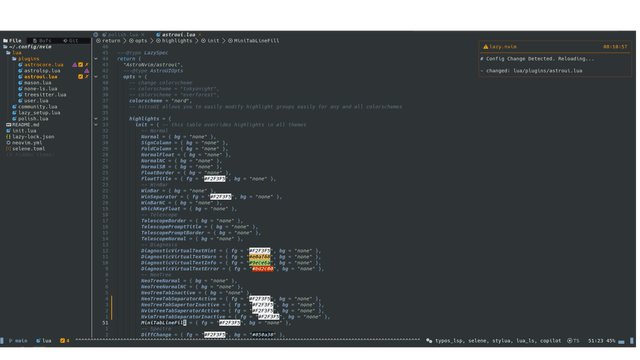Click the LSP clients list in statusline
This screenshot has height=360, width=640.
pyautogui.click(x=493, y=341)
